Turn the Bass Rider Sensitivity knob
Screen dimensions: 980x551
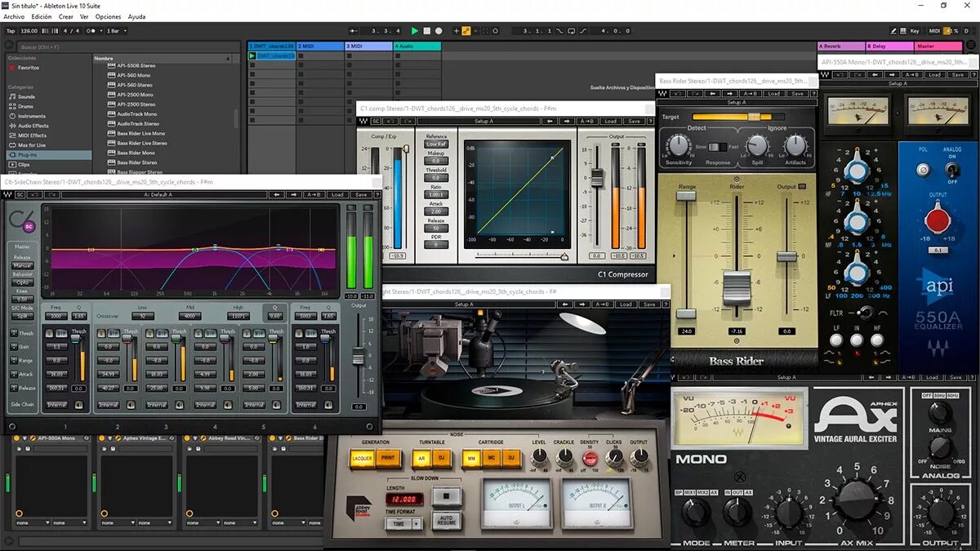[679, 146]
